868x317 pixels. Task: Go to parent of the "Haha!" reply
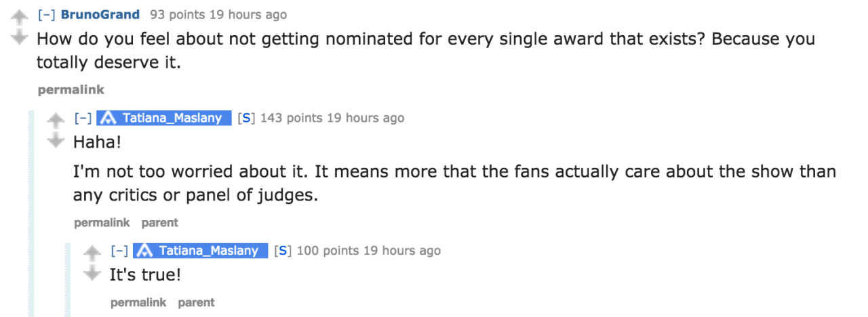click(x=159, y=222)
